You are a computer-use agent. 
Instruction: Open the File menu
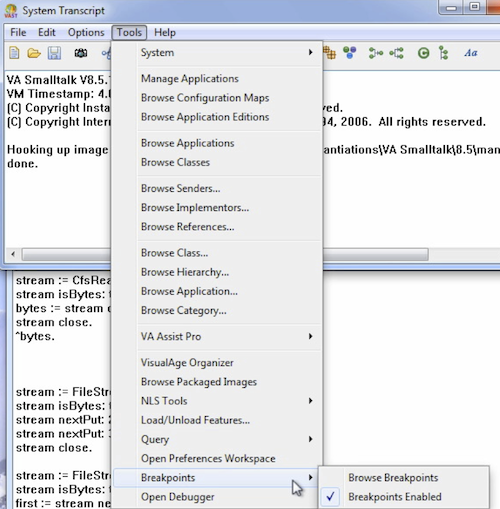click(18, 32)
